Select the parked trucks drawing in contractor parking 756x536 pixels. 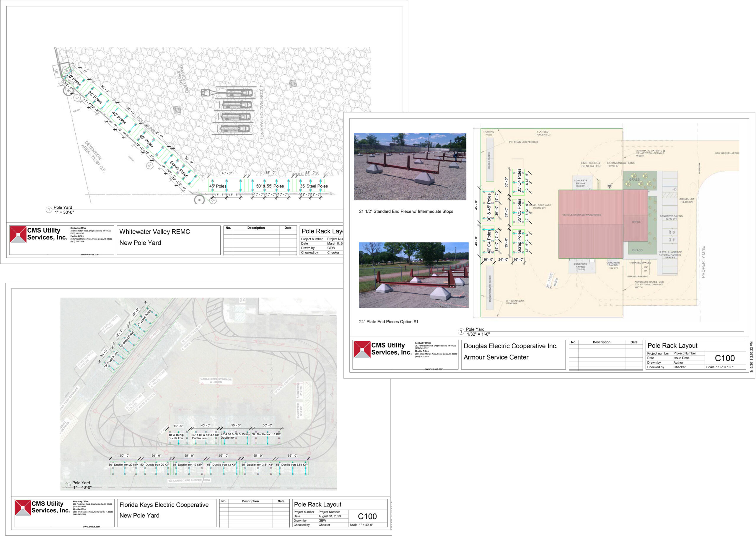pyautogui.click(x=229, y=111)
